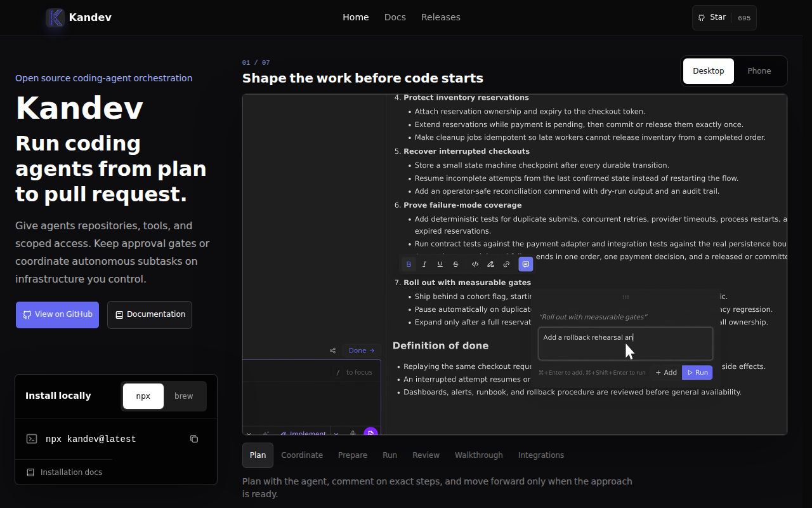Screen dimensions: 812x508
Task: Click 'Recover interrupted checkouts' heading
Action: 466,151
